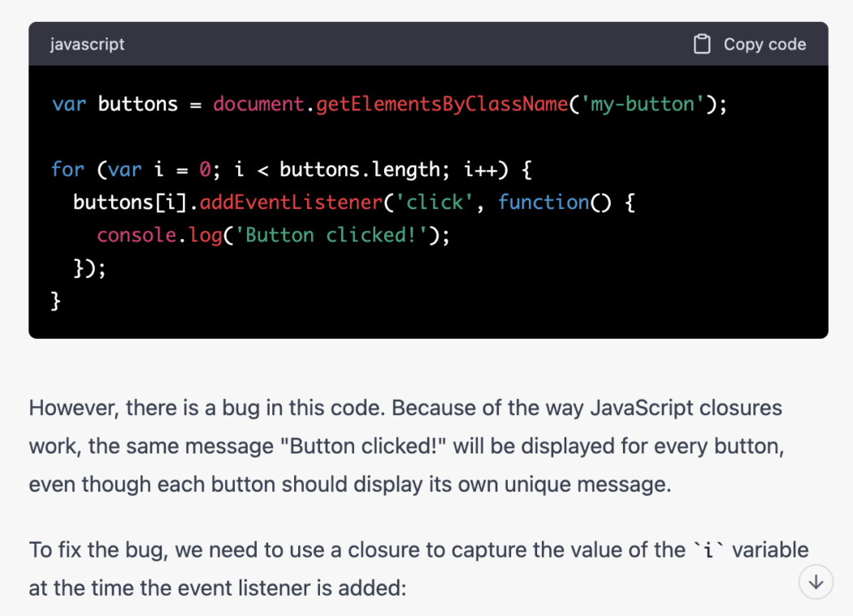Click the closing brace of the for loop
The image size is (853, 616).
point(54,300)
